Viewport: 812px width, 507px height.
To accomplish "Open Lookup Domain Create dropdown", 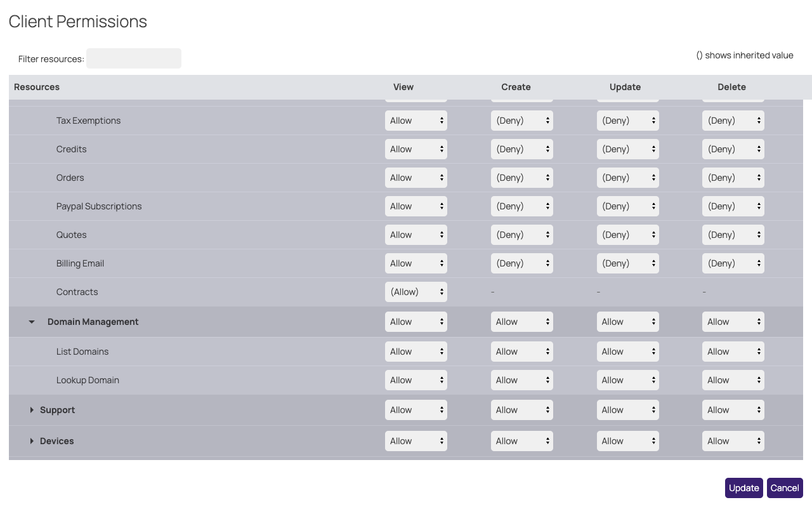I will [x=522, y=380].
